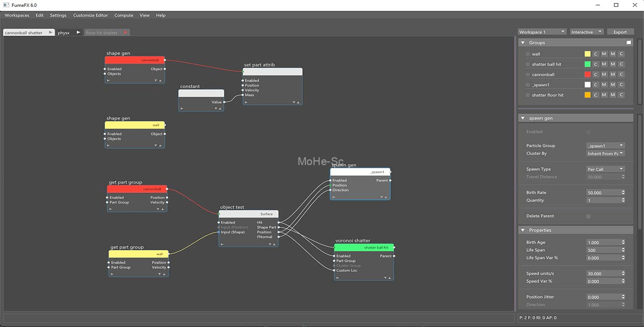
Task: Click the small play arrow at bottom of voronoi shatter node
Action: click(x=338, y=278)
